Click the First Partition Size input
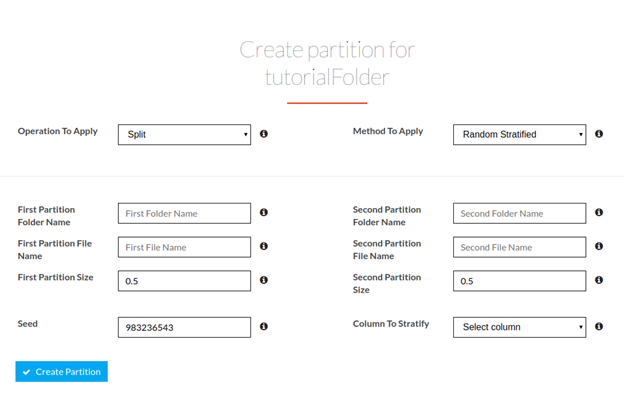The image size is (624, 399). point(184,281)
